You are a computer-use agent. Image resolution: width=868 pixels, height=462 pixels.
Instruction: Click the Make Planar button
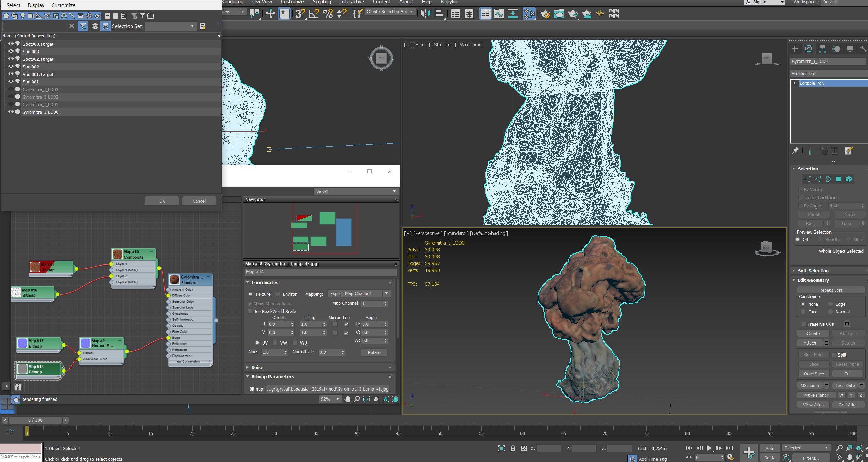816,395
